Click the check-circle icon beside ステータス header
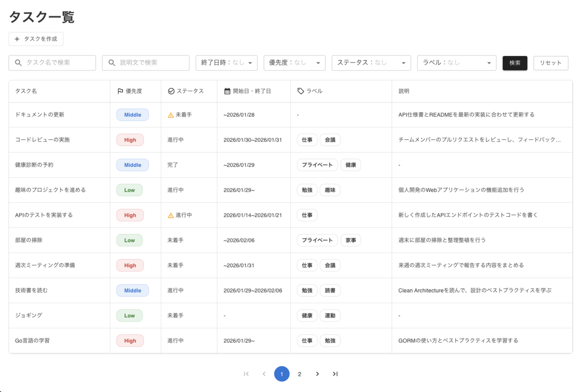The width and height of the screenshot is (580, 392). 171,91
